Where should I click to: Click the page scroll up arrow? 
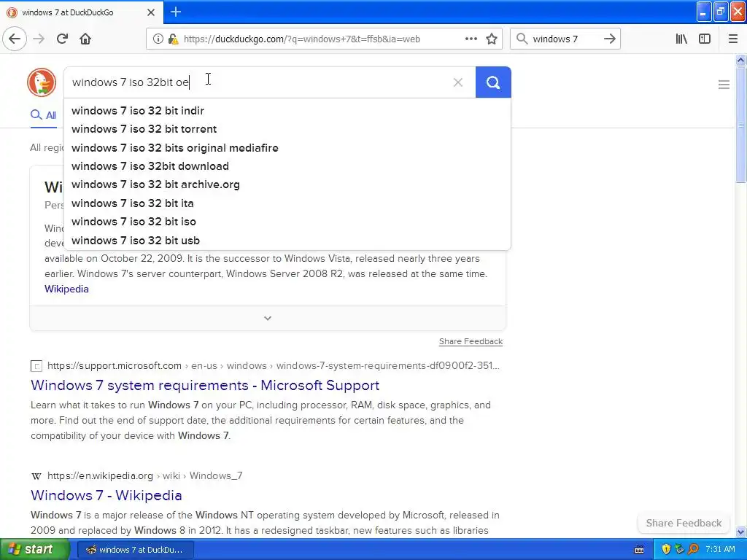point(741,60)
